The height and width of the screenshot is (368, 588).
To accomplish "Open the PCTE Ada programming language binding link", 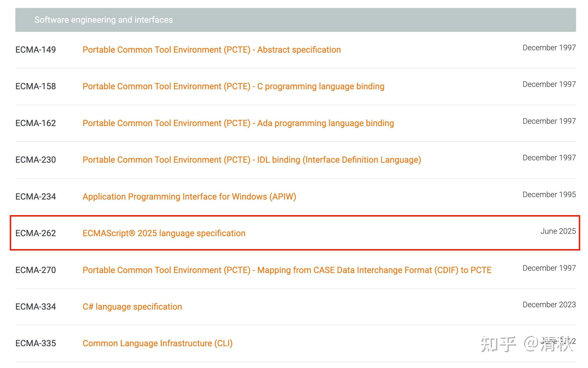I will [238, 123].
